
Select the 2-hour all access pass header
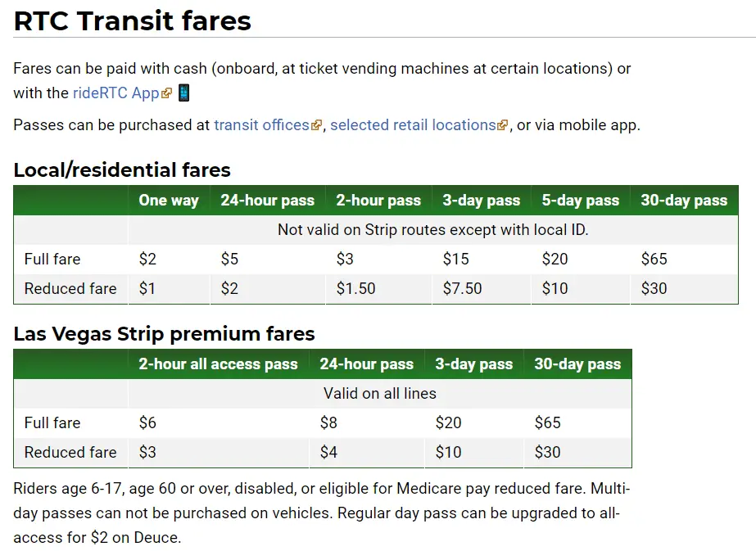click(x=219, y=364)
